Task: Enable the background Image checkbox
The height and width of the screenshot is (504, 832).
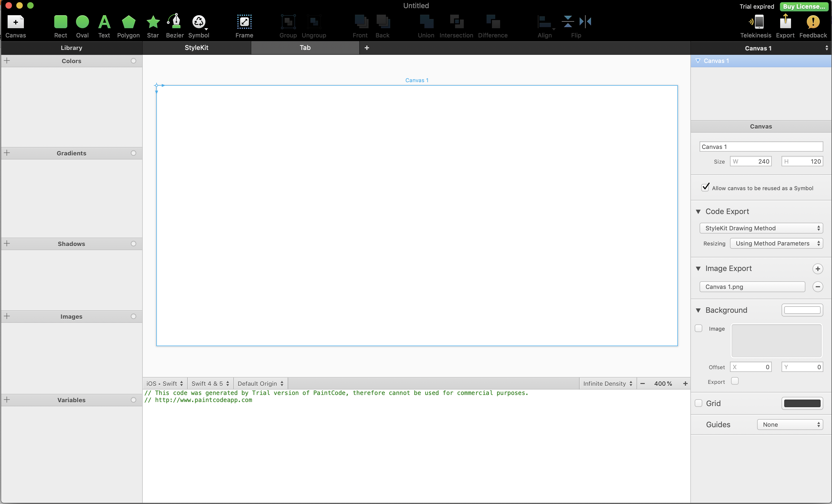Action: (698, 328)
